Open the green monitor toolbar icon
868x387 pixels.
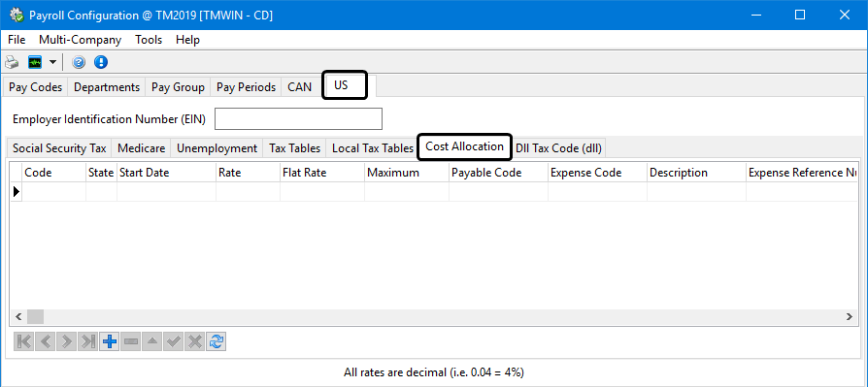coord(35,62)
